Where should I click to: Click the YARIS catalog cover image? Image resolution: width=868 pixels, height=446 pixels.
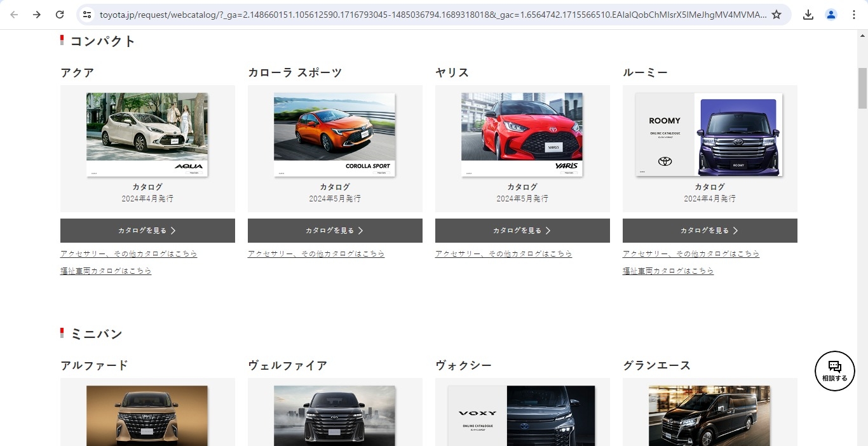point(522,135)
